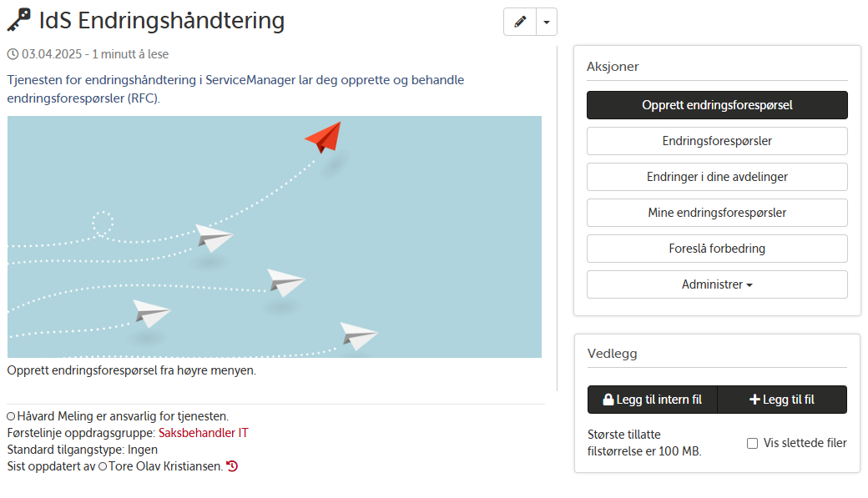Open the Administrer dropdown
This screenshot has width=868, height=498.
(716, 284)
